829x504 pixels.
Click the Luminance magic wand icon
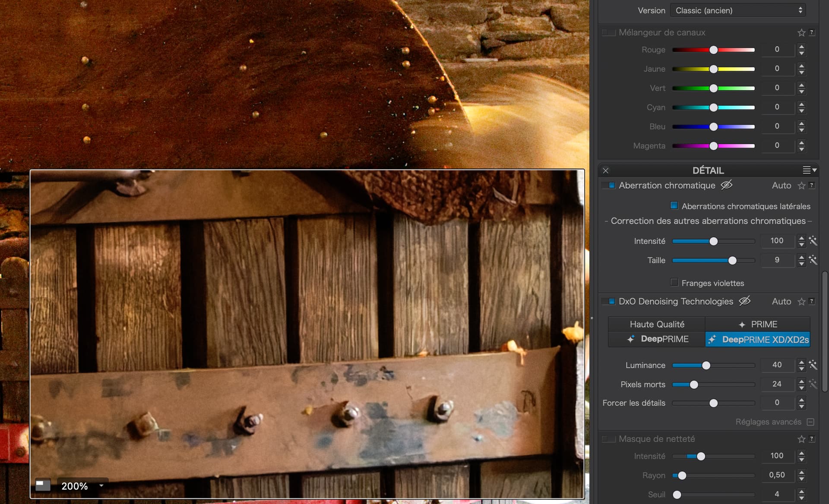[813, 365]
